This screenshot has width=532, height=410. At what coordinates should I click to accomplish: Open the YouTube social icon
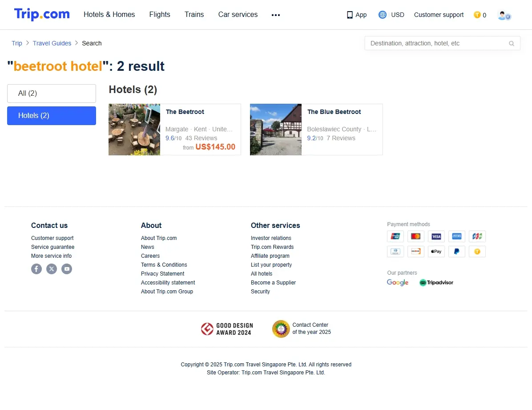pyautogui.click(x=67, y=269)
